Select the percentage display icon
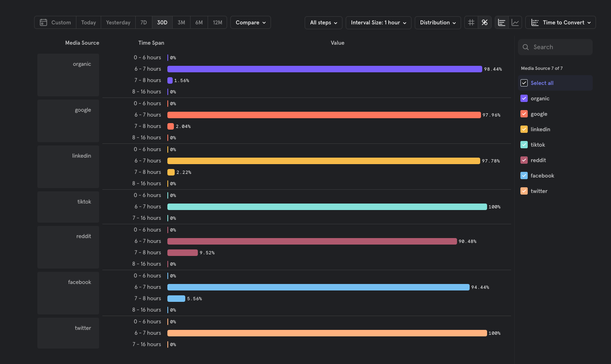Image resolution: width=611 pixels, height=364 pixels. [x=485, y=22]
